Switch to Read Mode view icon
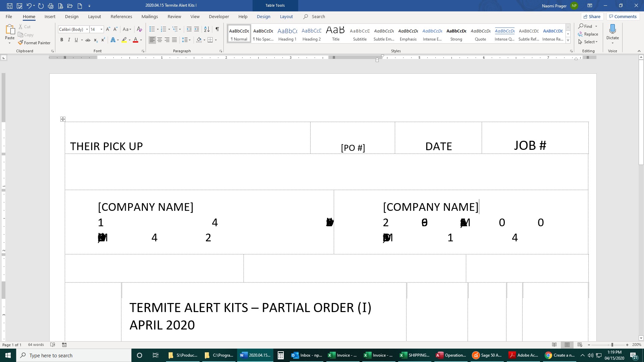 (554, 345)
